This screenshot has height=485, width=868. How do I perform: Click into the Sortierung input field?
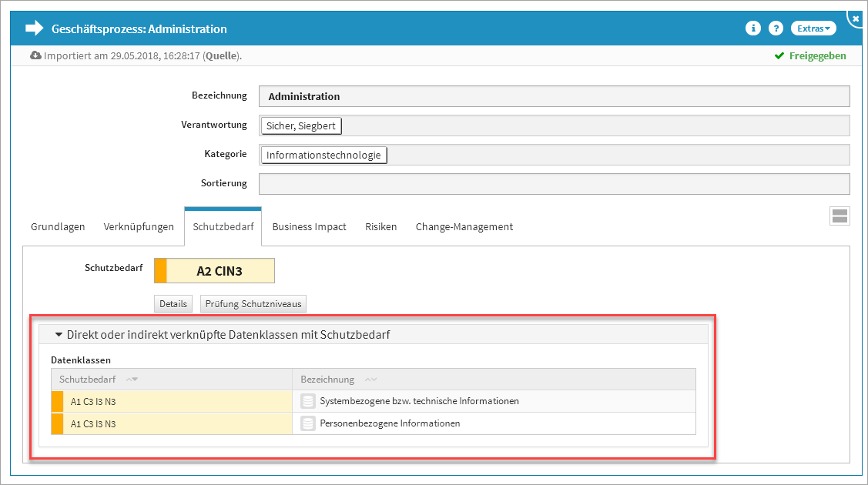click(554, 184)
